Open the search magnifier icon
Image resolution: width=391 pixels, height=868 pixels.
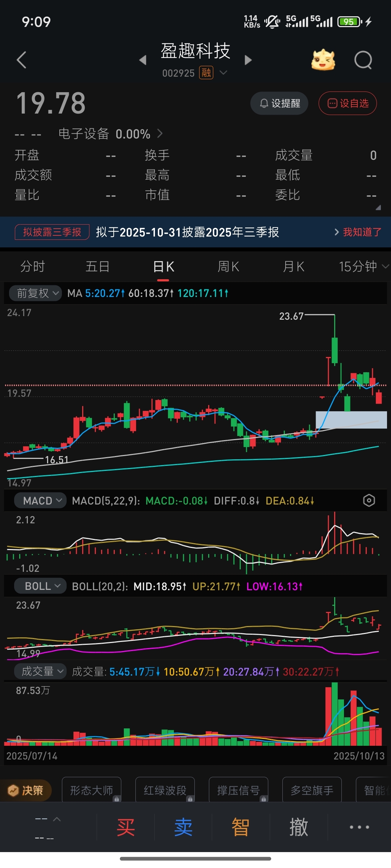[363, 60]
